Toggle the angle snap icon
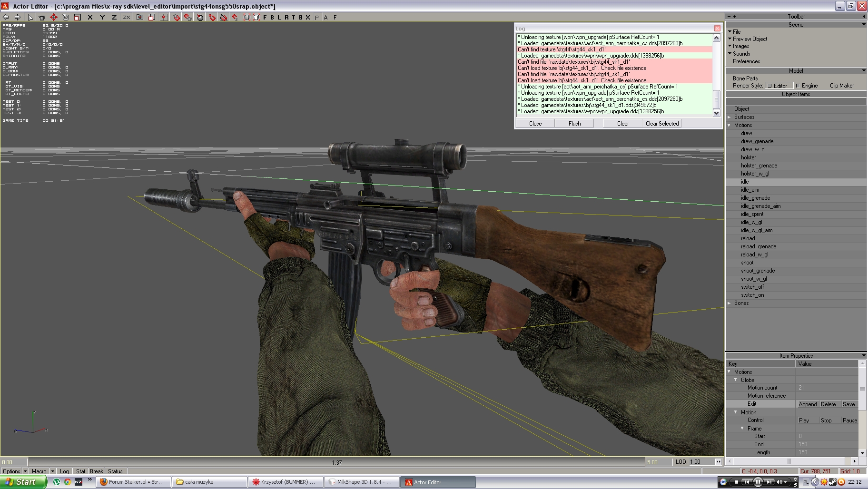Screen dimensions: 868x489 223,17
